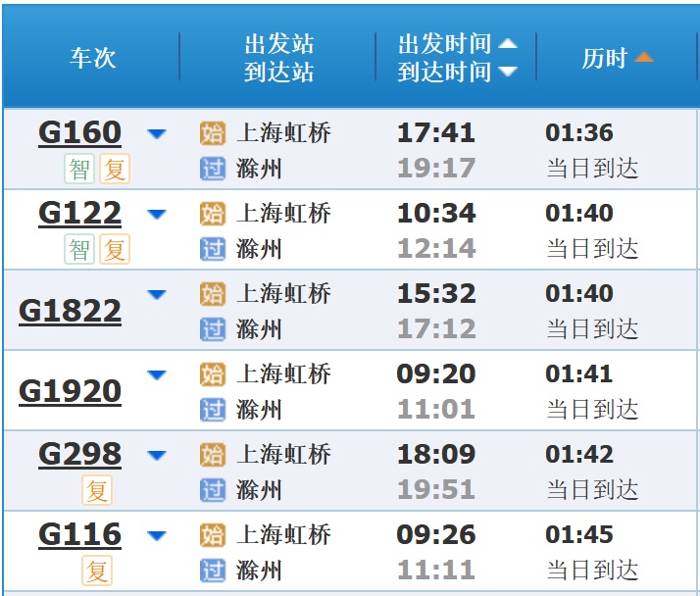
Task: Open train G116 details link
Action: pos(79,534)
